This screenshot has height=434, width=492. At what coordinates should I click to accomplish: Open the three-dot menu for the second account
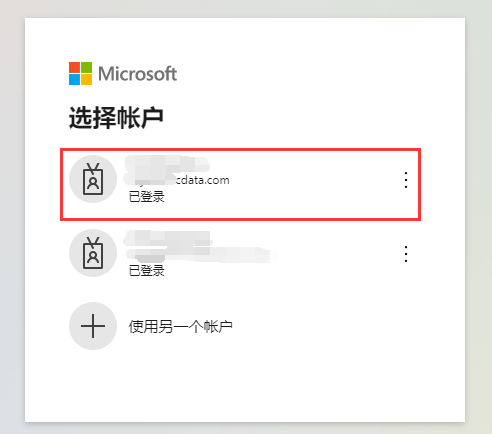click(x=406, y=254)
